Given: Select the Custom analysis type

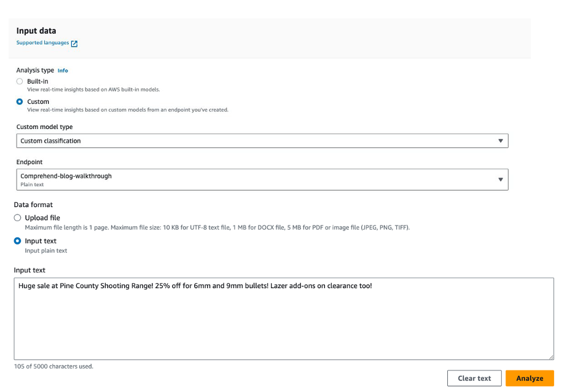Looking at the screenshot, I should pyautogui.click(x=20, y=102).
